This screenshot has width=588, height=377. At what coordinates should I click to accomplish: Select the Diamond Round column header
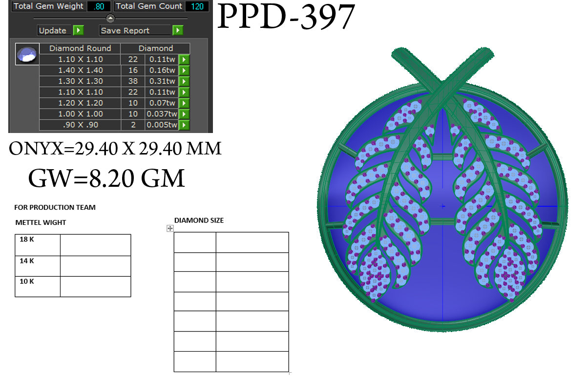pos(79,48)
